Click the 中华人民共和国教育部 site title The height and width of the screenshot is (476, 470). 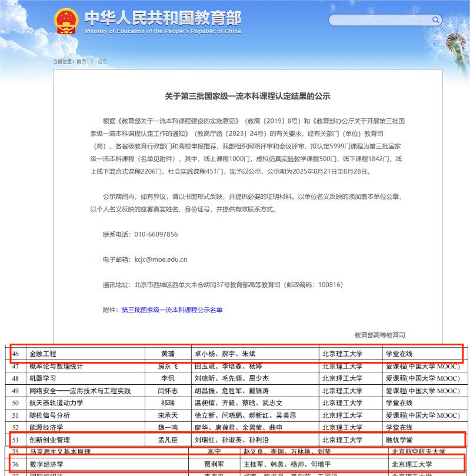(163, 18)
